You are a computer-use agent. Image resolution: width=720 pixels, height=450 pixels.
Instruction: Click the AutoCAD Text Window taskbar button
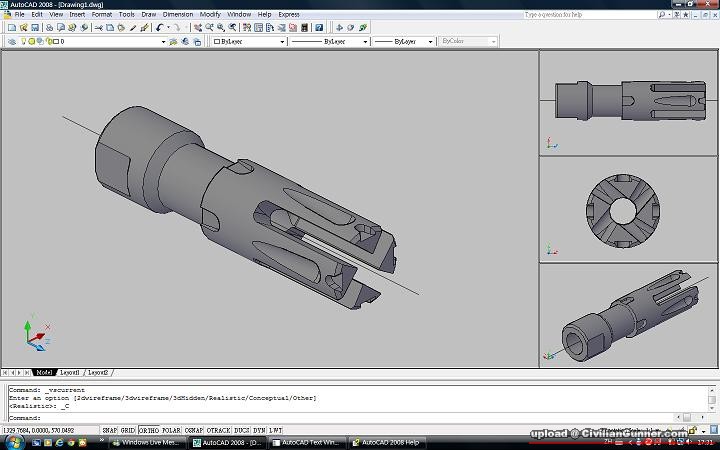310,441
